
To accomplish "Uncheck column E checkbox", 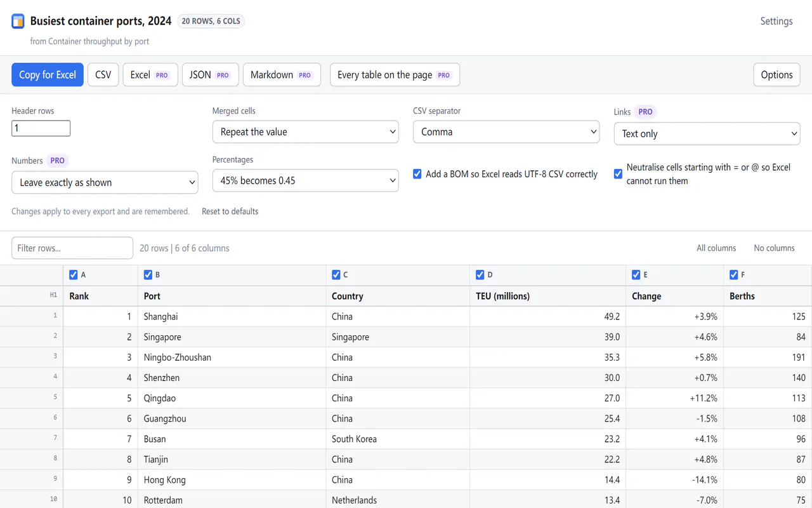I will [x=636, y=275].
